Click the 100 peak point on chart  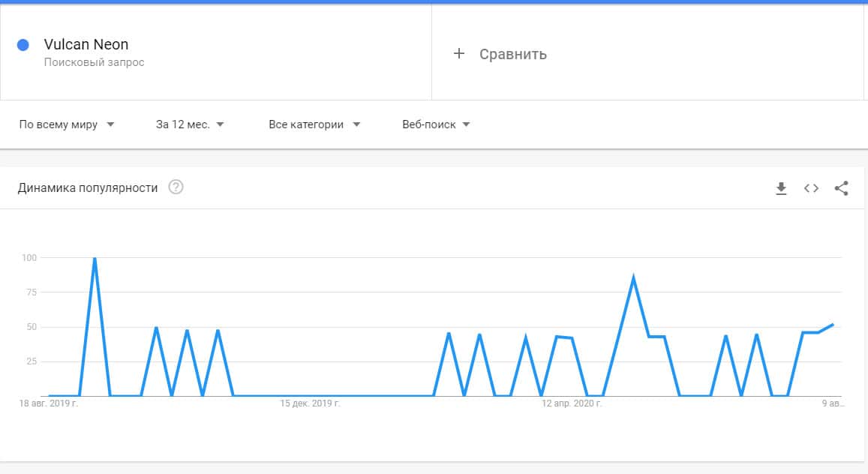point(95,258)
